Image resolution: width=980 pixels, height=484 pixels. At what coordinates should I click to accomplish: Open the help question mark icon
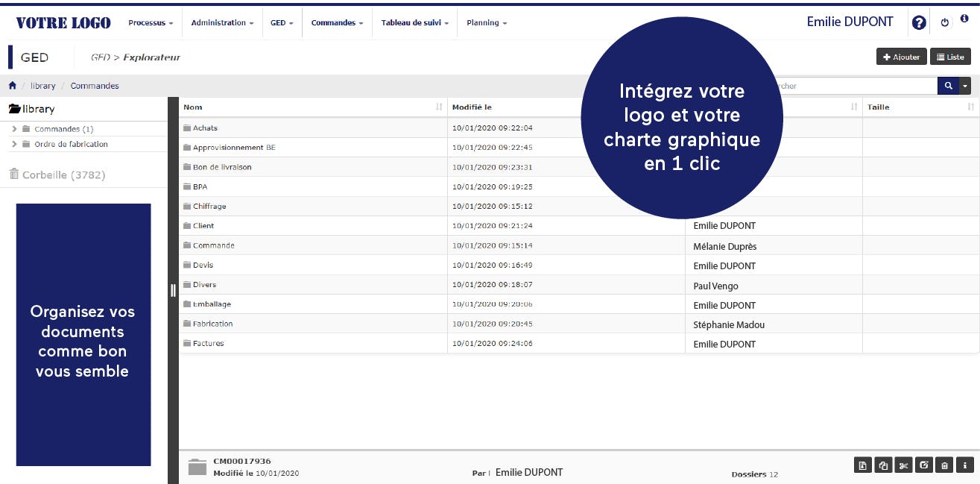coord(919,22)
